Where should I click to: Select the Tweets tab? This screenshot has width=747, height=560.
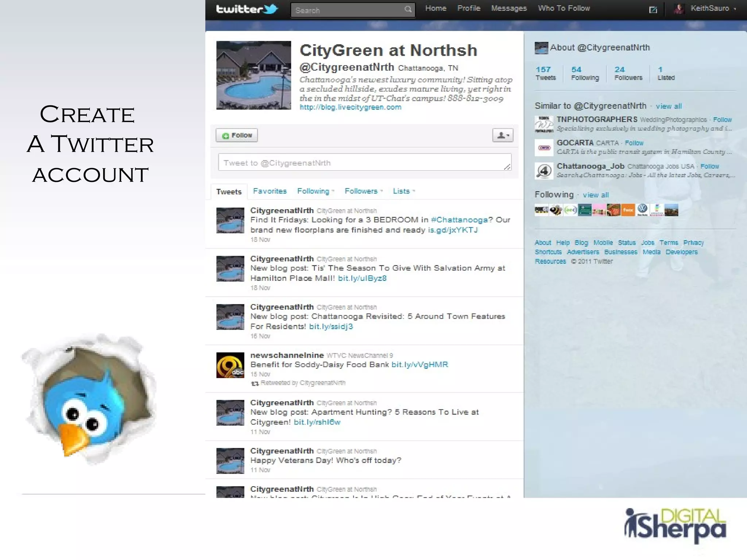(x=229, y=192)
